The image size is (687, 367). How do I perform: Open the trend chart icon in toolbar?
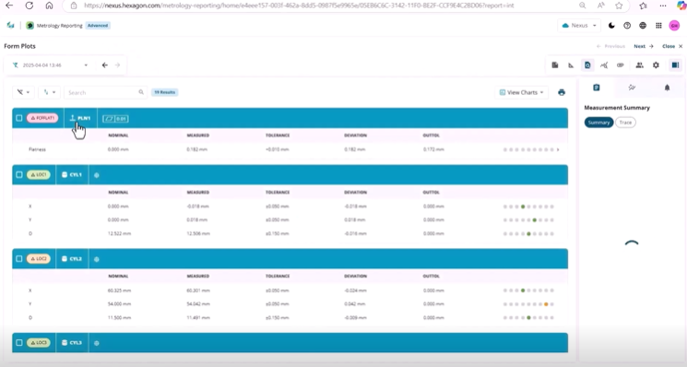(604, 65)
